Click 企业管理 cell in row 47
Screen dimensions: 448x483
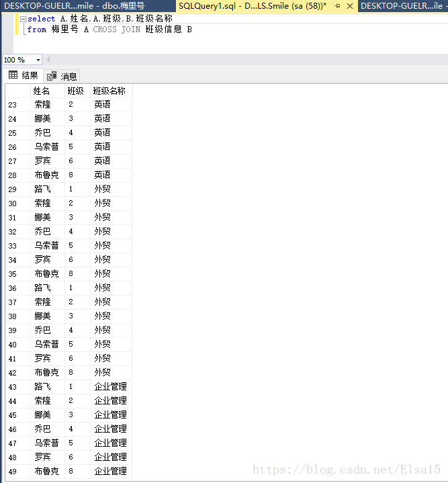pyautogui.click(x=111, y=443)
